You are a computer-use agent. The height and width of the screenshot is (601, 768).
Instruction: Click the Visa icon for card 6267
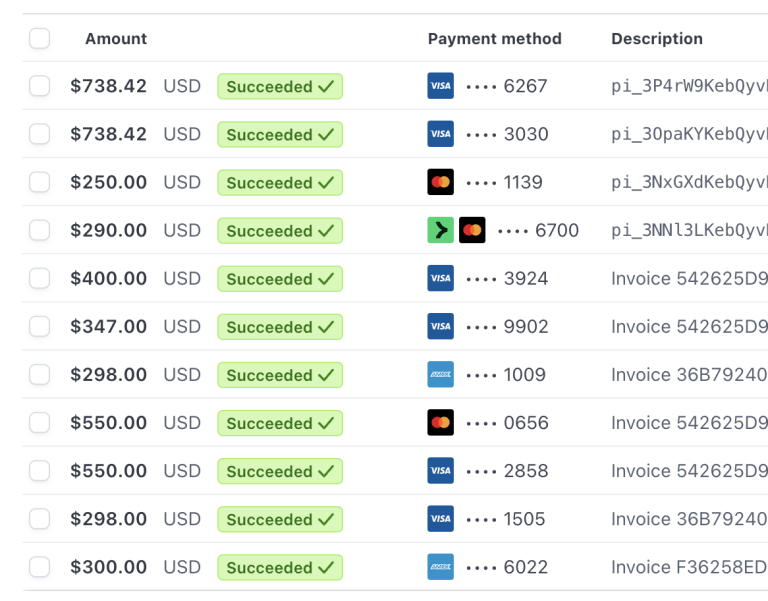440,86
